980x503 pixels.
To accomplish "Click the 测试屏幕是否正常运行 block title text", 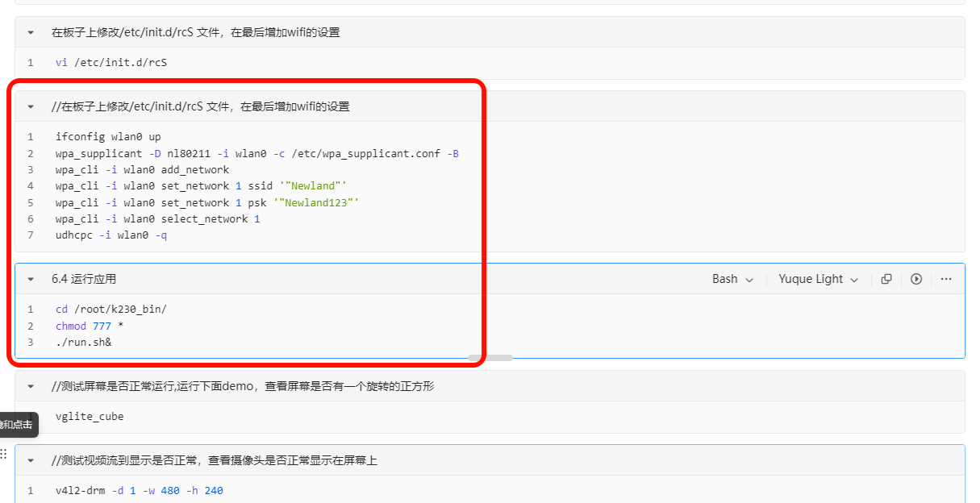I will 242,387.
